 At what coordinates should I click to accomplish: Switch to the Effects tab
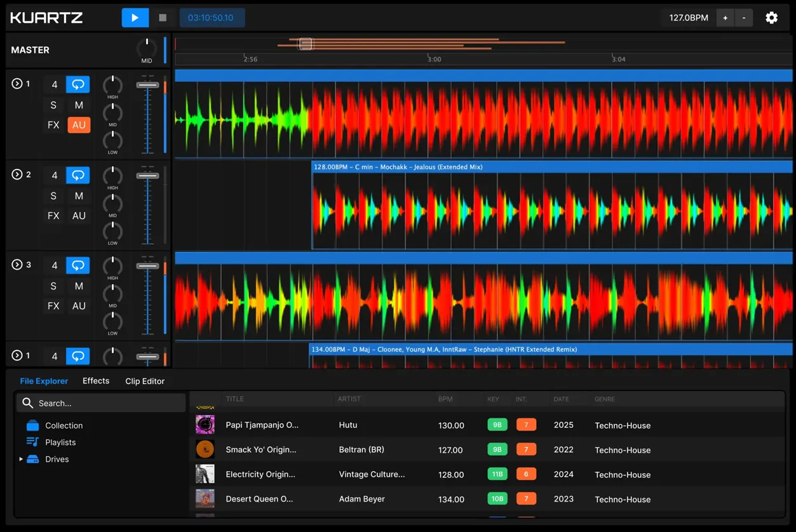click(96, 381)
